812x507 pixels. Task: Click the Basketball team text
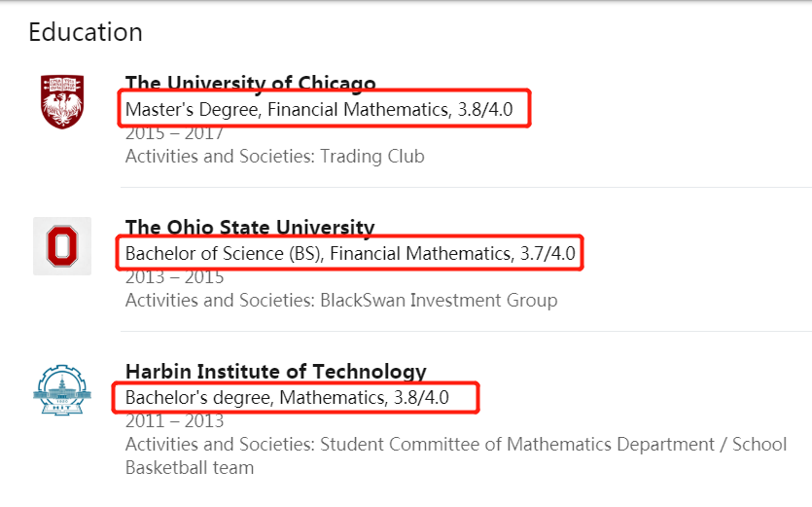pos(190,468)
